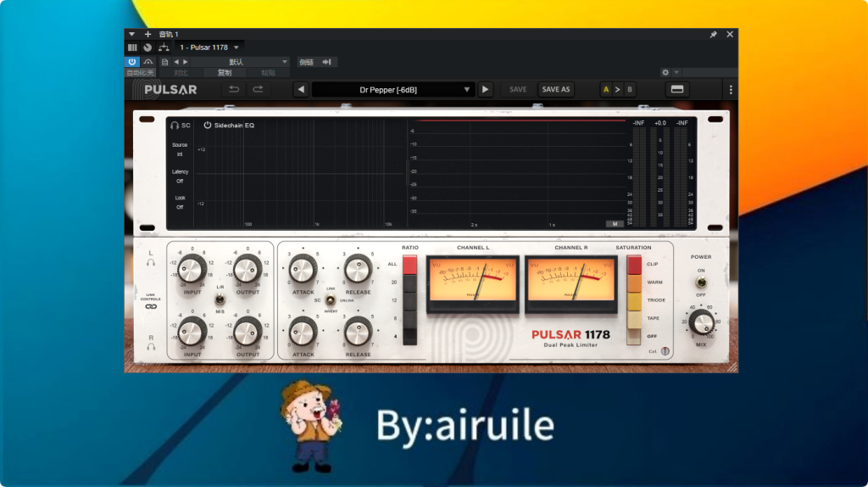Monitor right channel with R headphone icon

pos(151,347)
